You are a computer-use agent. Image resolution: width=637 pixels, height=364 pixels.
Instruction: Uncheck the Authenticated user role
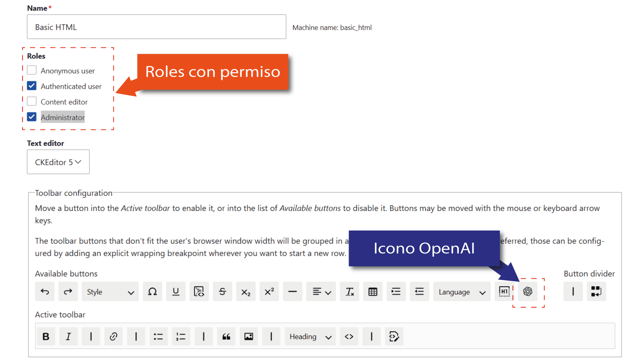(x=32, y=86)
